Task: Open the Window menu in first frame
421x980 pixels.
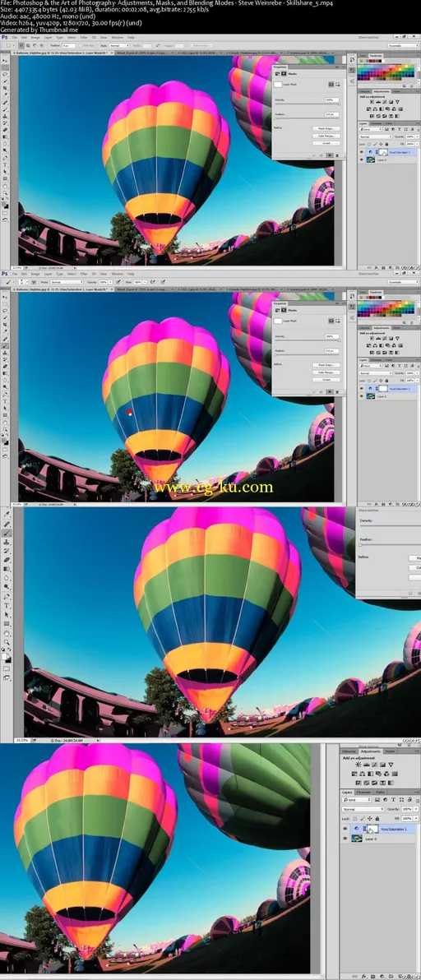Action: (x=117, y=37)
